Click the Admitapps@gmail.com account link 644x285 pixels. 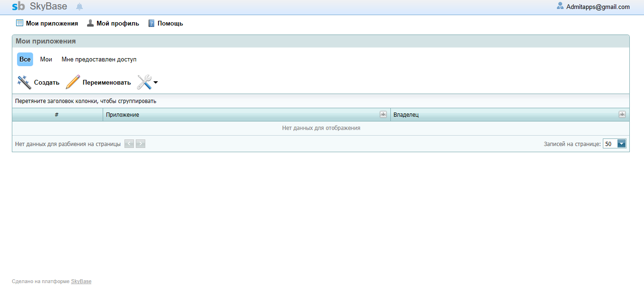[x=598, y=7]
